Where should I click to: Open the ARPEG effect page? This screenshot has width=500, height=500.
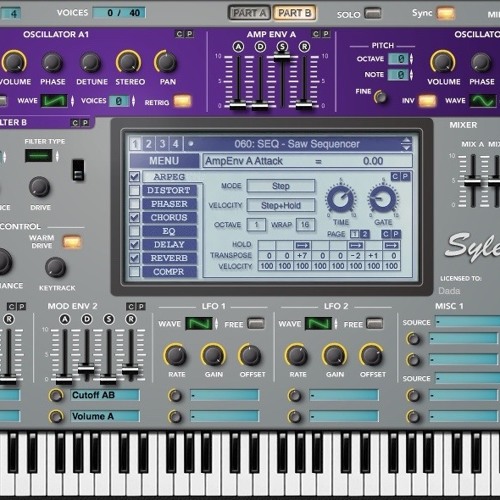[x=169, y=177]
